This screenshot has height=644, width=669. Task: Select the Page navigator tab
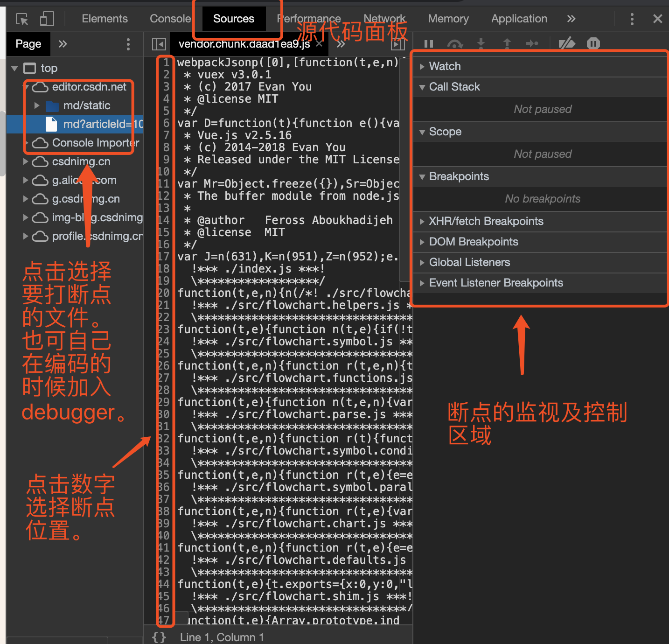[x=28, y=44]
